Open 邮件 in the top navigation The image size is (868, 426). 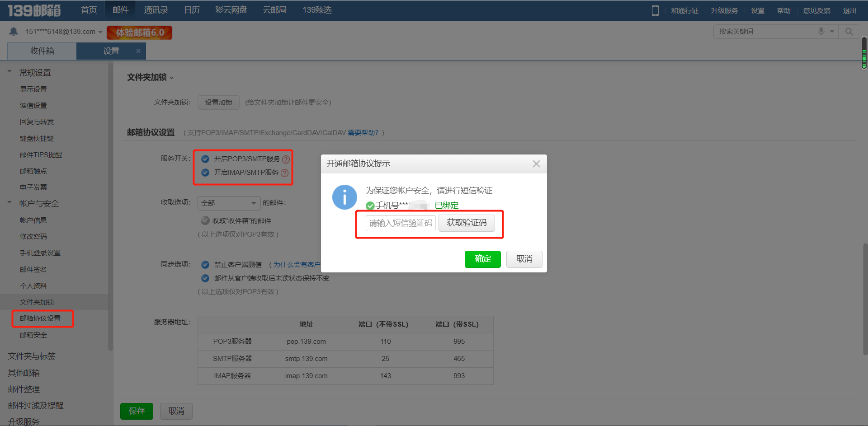pyautogui.click(x=121, y=10)
